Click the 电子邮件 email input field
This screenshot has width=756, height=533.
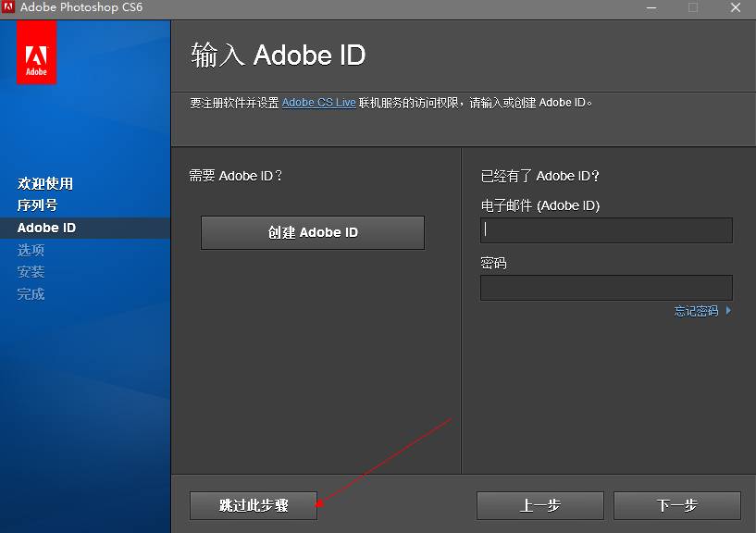click(x=605, y=230)
